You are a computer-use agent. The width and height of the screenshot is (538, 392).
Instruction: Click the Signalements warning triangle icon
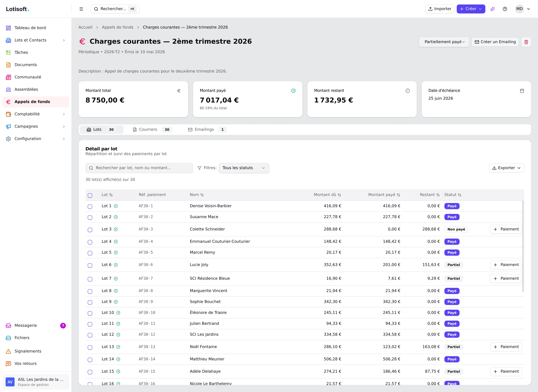(8, 351)
